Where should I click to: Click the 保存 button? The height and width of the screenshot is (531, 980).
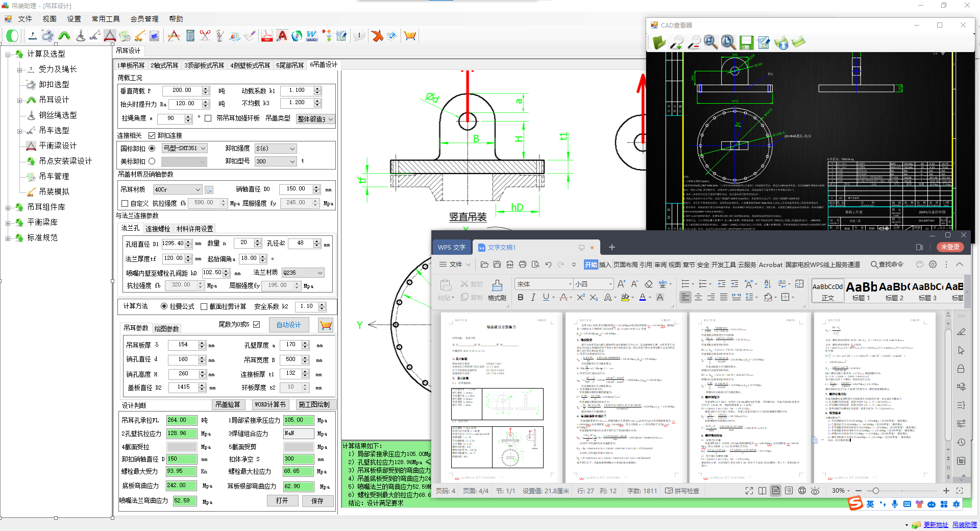317,501
